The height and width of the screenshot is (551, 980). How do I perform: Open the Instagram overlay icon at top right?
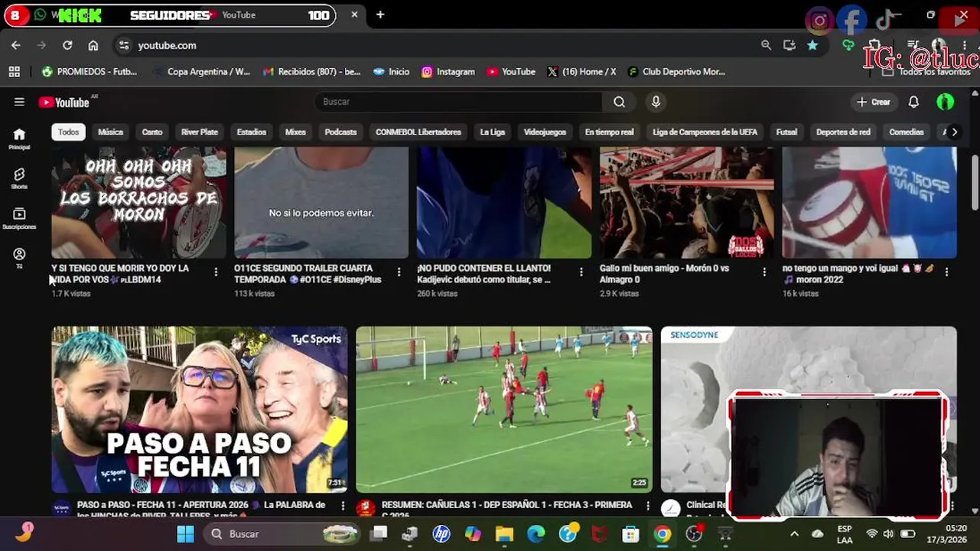click(819, 21)
